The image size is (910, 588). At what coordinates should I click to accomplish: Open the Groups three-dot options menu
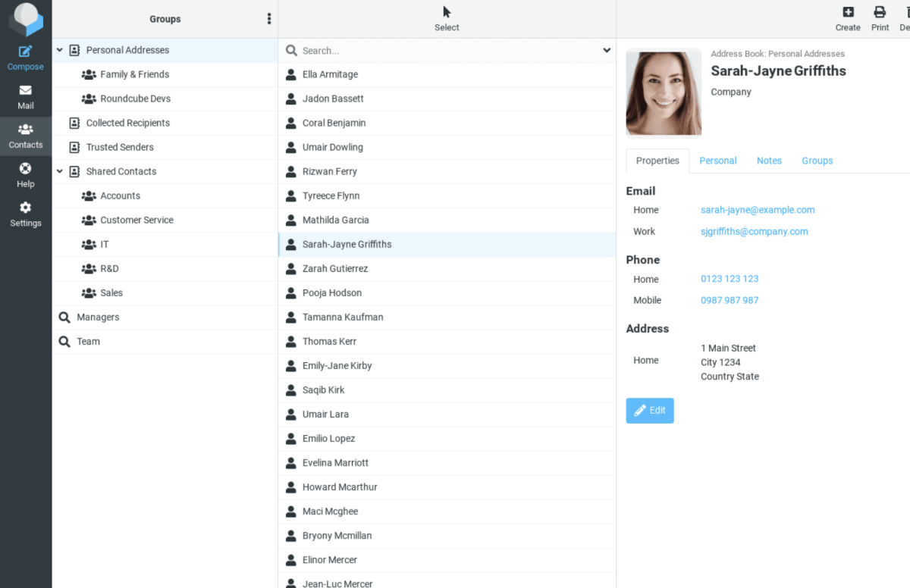pos(268,19)
